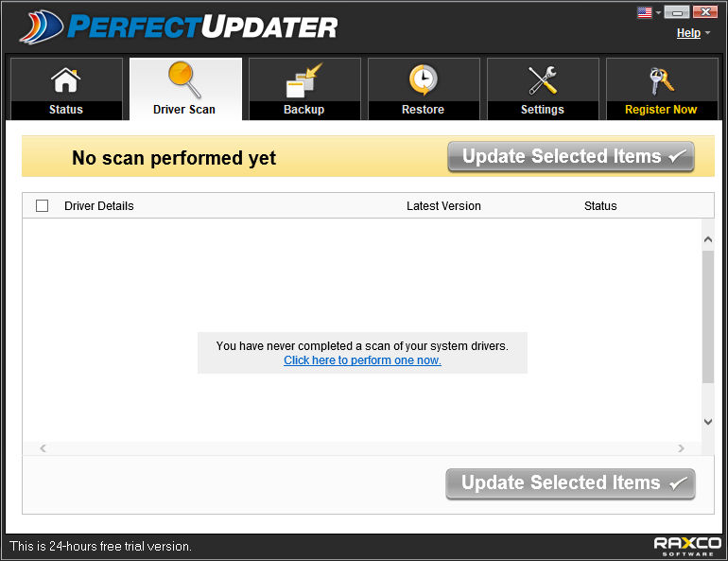Click the house icon on Status tab
Viewport: 728px width, 561px height.
(x=65, y=79)
